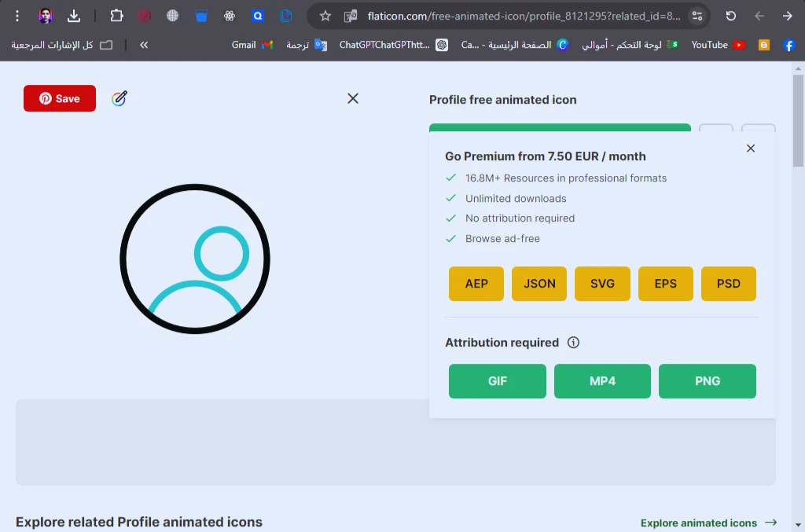
Task: Open the browser downloads icon
Action: pyautogui.click(x=74, y=16)
